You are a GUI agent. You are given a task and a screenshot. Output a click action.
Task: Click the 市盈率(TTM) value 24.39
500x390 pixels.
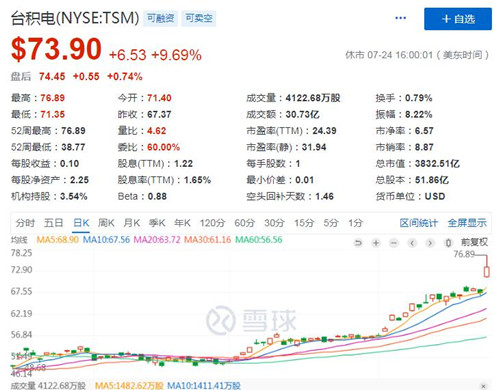click(324, 131)
